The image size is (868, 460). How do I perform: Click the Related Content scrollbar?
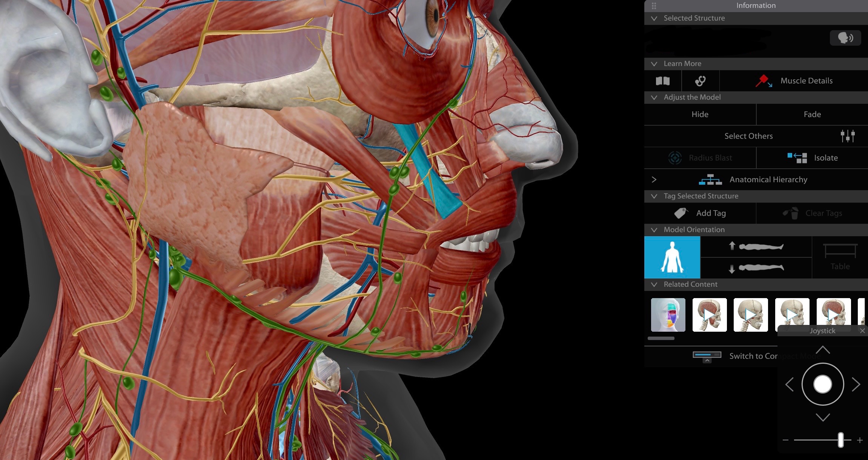[x=661, y=338]
